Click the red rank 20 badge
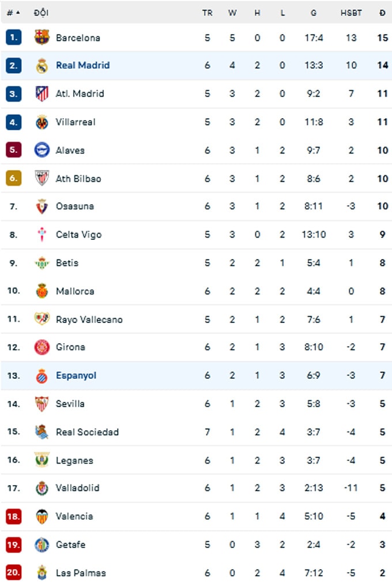 [13, 573]
